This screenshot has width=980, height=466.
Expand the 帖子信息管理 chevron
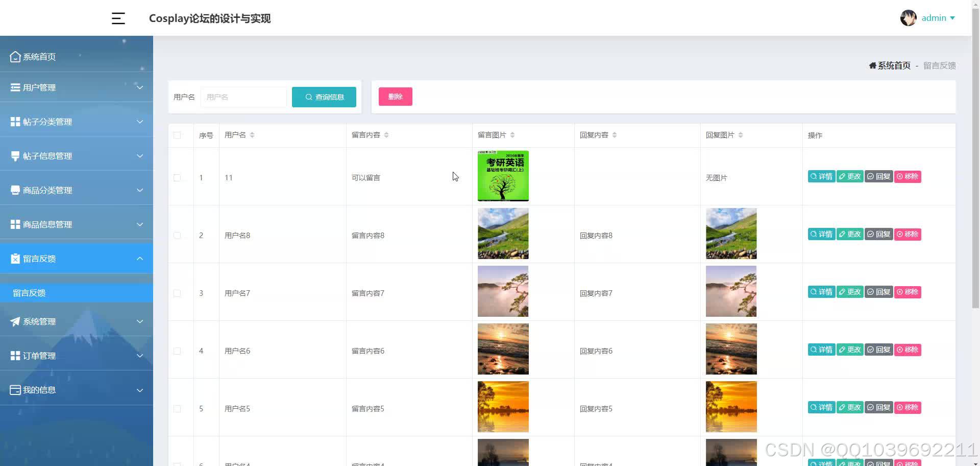coord(140,156)
